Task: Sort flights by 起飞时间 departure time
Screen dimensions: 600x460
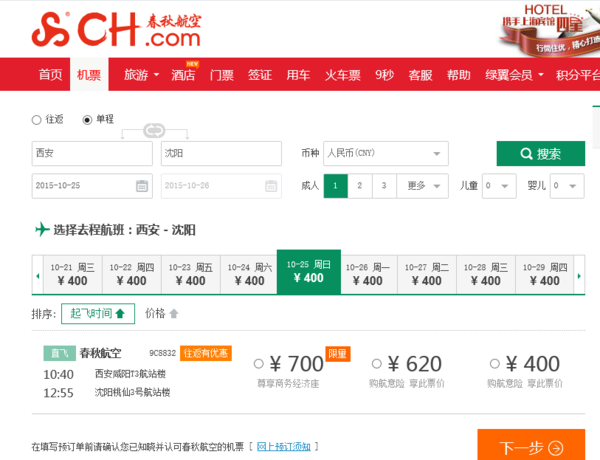Action: tap(98, 313)
